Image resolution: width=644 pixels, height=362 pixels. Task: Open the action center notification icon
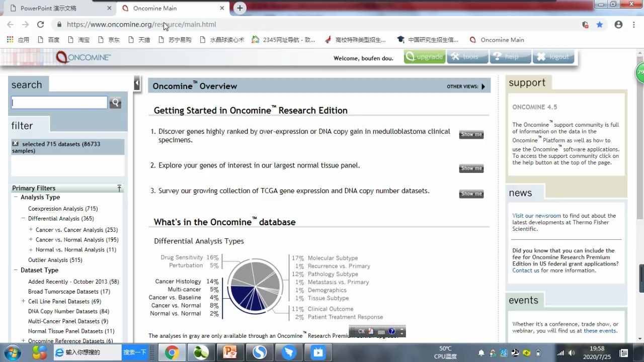[x=624, y=353]
